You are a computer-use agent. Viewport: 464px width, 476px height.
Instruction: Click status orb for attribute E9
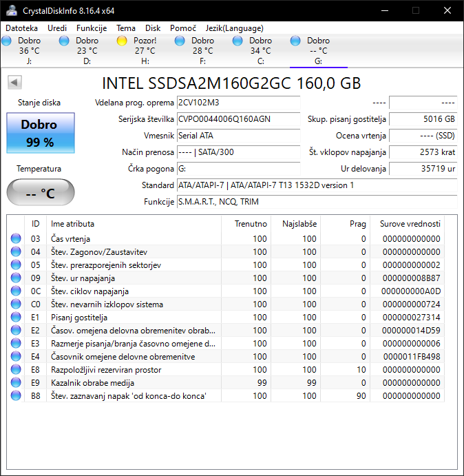point(16,382)
